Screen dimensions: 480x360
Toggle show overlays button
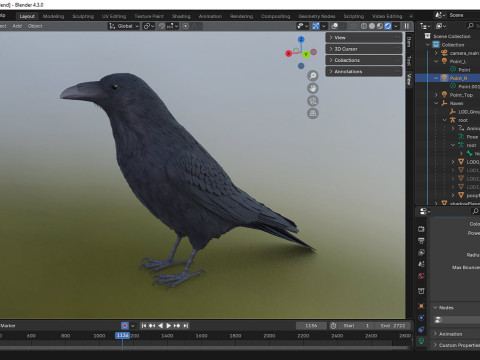(x=335, y=26)
